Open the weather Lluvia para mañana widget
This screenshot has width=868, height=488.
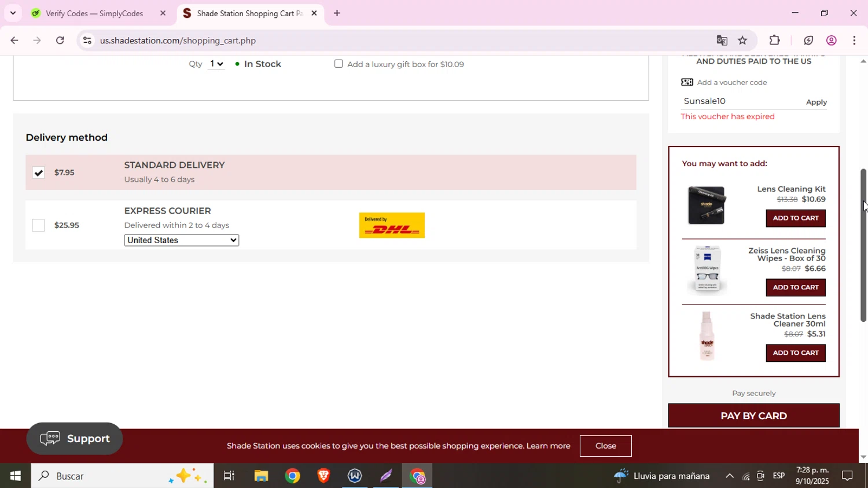click(662, 476)
